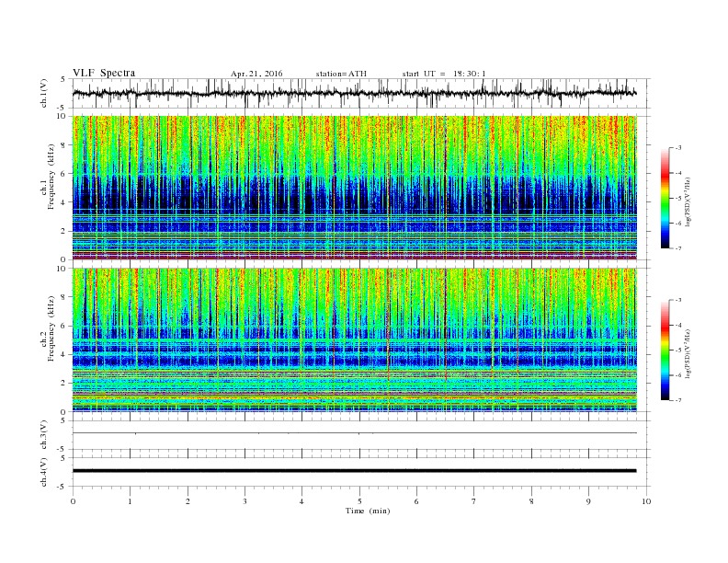This screenshot has width=728, height=563.
Task: Click the thin ch.3 voltage trace
Action: pos(355,433)
